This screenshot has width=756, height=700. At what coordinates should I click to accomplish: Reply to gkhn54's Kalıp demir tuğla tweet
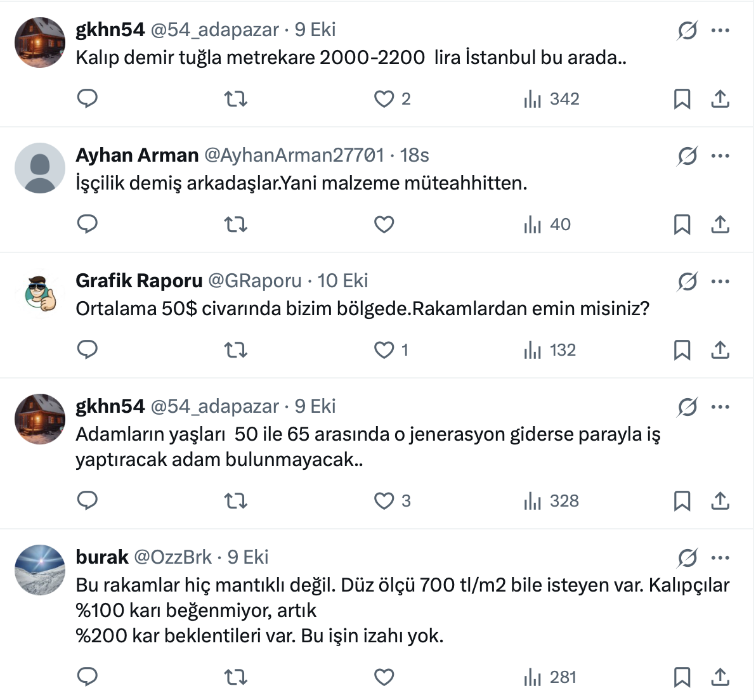[x=87, y=99]
